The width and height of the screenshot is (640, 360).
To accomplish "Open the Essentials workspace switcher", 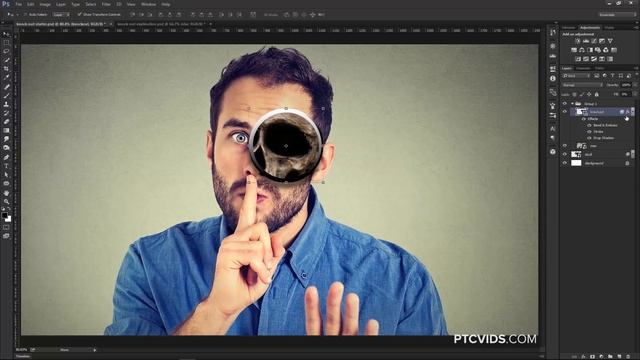I will click(617, 14).
